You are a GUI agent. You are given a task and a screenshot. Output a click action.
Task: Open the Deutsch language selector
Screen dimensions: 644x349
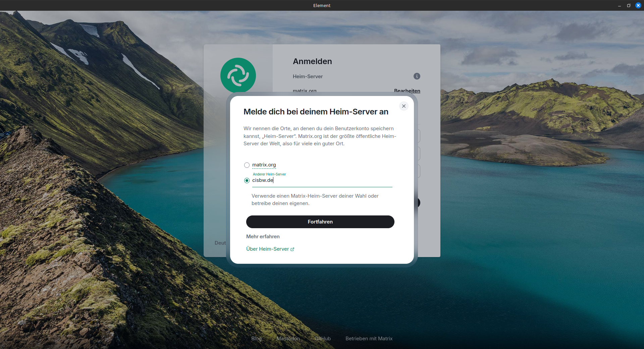click(220, 243)
